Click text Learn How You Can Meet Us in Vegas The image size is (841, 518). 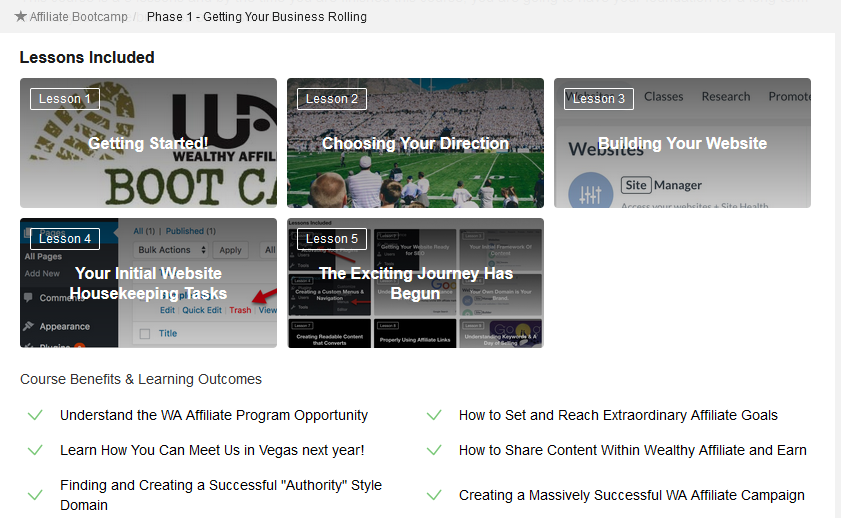coord(212,450)
